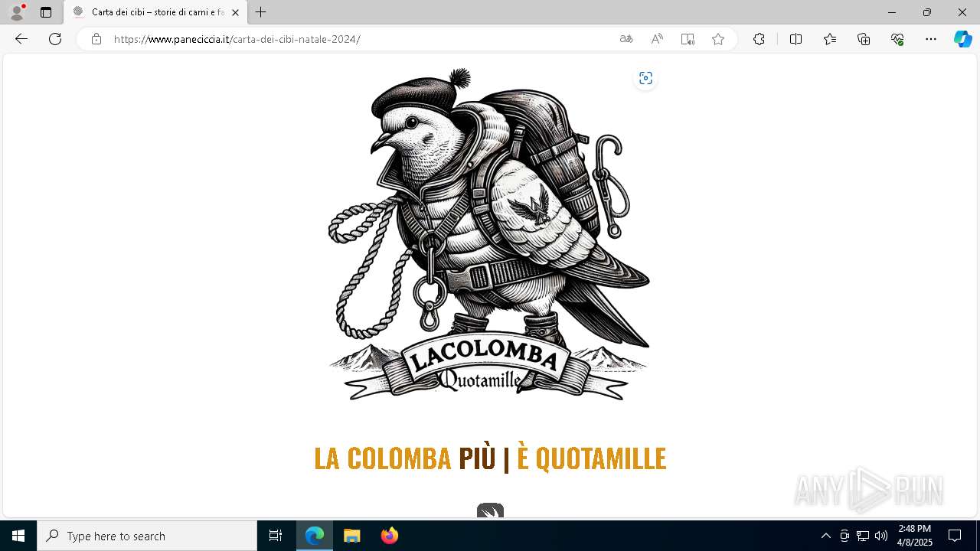
Task: Open Browser essentials
Action: coord(897,39)
